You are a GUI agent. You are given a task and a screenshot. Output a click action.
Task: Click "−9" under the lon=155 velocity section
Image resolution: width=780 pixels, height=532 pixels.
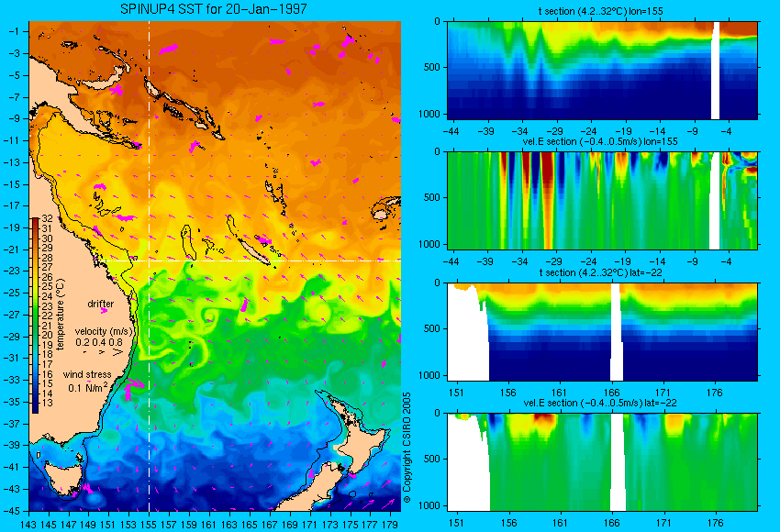click(x=692, y=261)
